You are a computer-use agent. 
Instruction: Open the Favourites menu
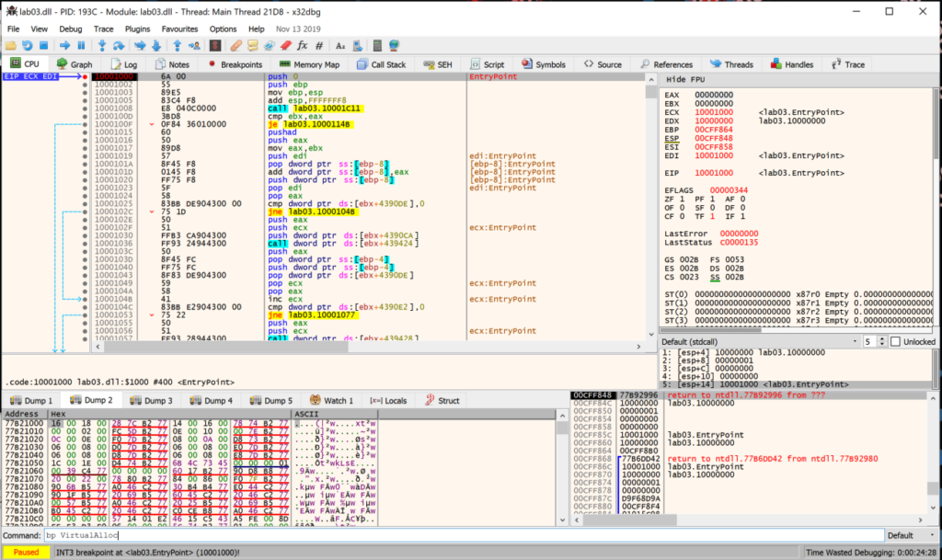click(x=179, y=29)
